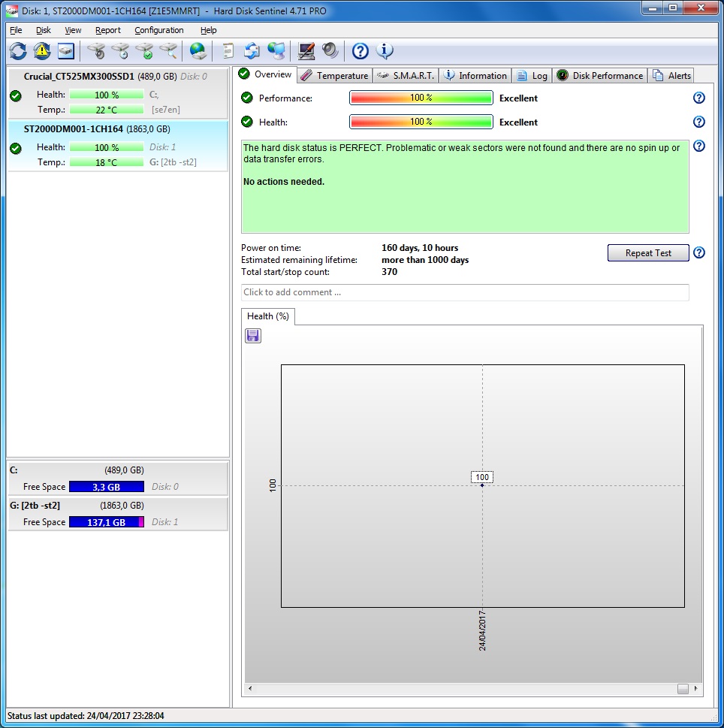
Task: Click the G: free space 137,1 GB bar
Action: click(107, 522)
